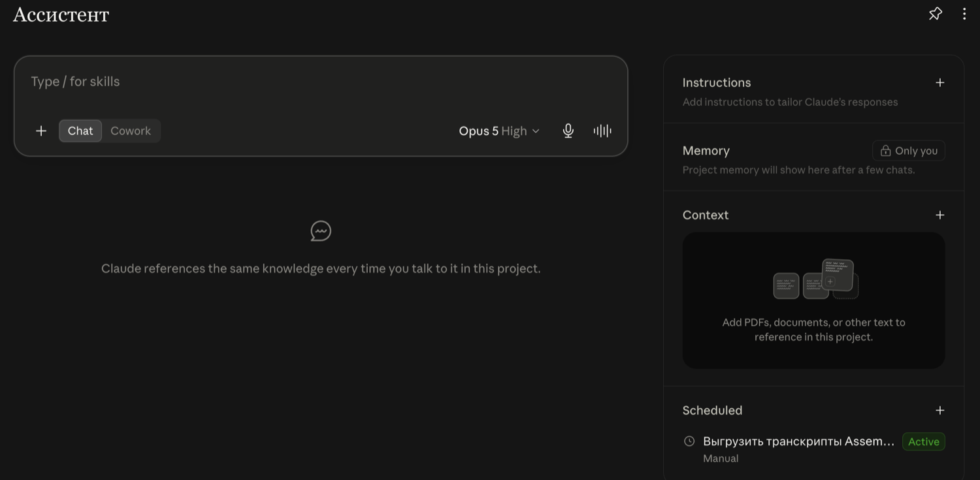Click the Scheduled section heading

(x=713, y=410)
